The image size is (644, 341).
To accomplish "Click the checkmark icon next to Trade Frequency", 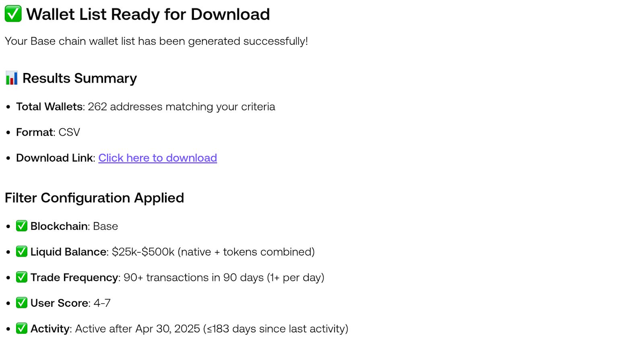I will [x=22, y=277].
